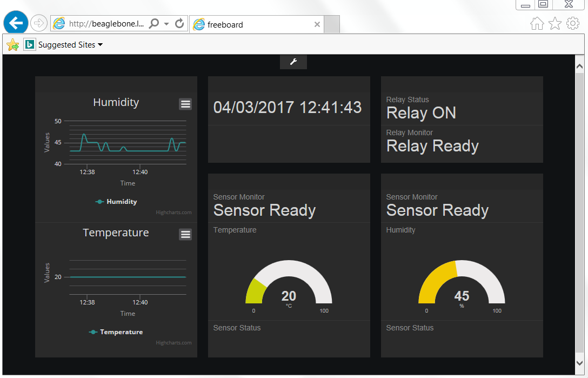Open Favorites via the star icon
588x378 pixels.
tap(554, 24)
